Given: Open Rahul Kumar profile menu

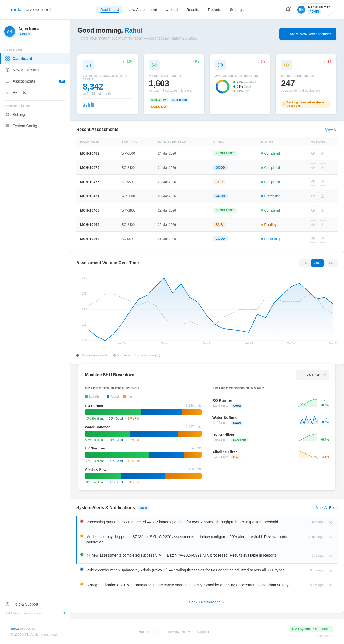Looking at the screenshot, I should pos(314,10).
